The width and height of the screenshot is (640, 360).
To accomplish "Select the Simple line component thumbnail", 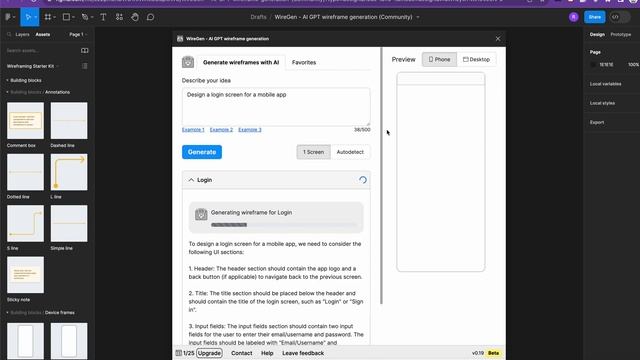I will click(x=69, y=223).
